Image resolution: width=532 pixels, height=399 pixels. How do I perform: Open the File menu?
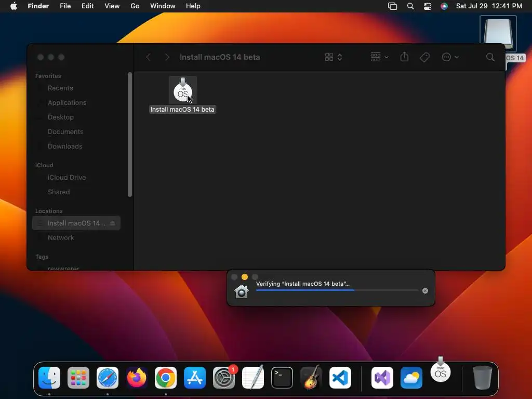click(x=65, y=6)
